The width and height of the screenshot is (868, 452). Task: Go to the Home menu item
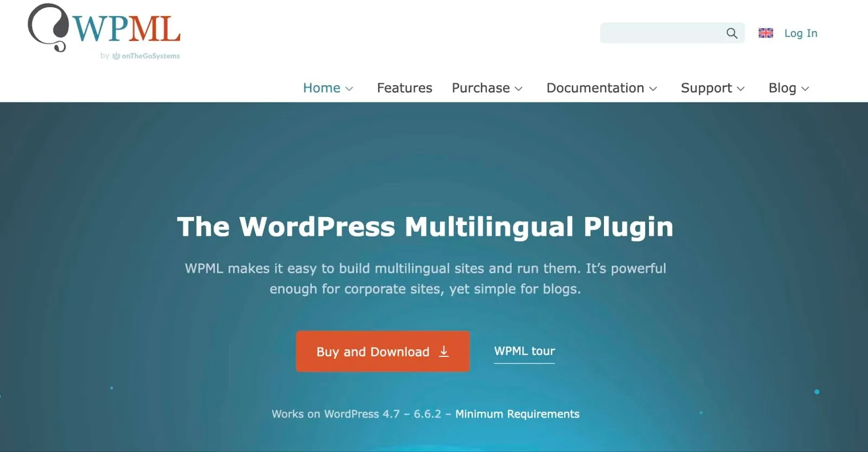pyautogui.click(x=322, y=88)
